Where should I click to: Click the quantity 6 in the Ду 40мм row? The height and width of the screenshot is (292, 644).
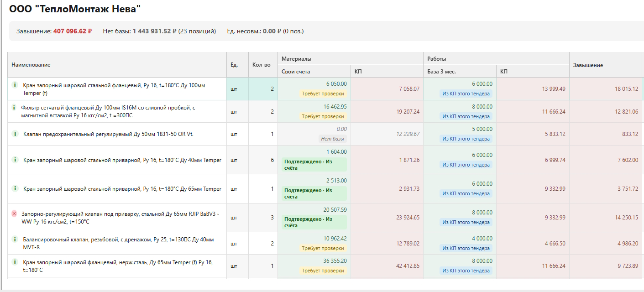(x=272, y=160)
